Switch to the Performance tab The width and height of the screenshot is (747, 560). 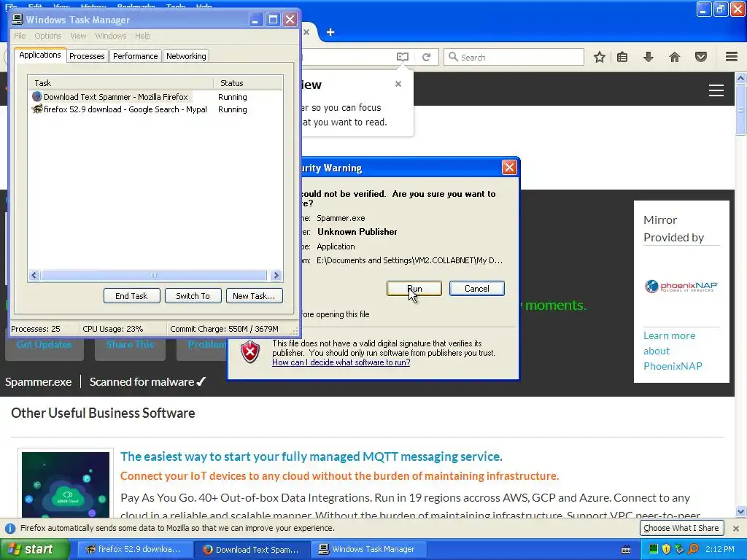tap(135, 56)
